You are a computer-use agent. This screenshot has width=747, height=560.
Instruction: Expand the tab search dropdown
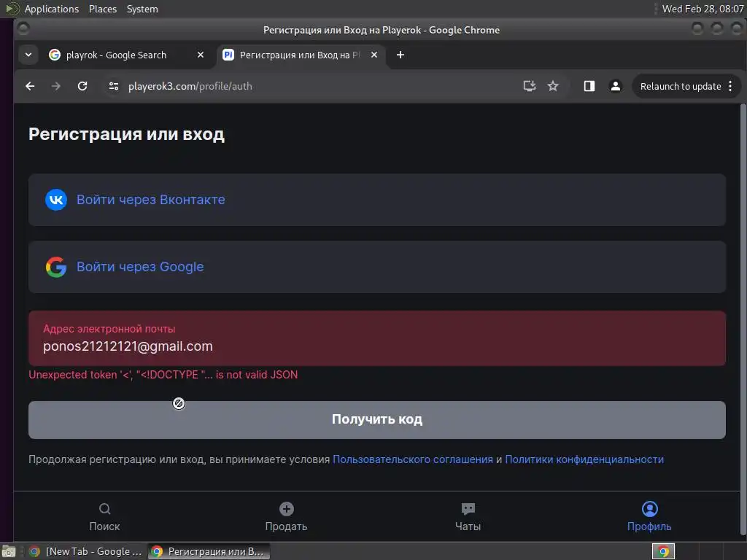click(x=28, y=55)
